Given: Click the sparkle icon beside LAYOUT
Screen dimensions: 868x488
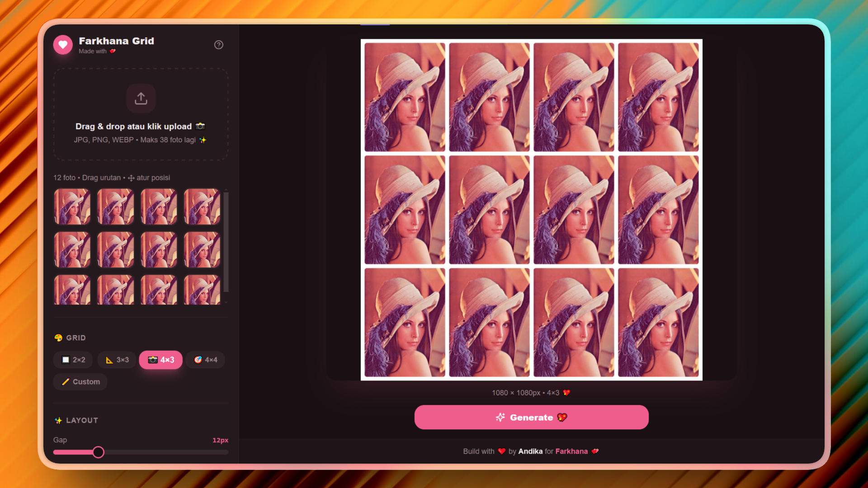Looking at the screenshot, I should tap(58, 421).
